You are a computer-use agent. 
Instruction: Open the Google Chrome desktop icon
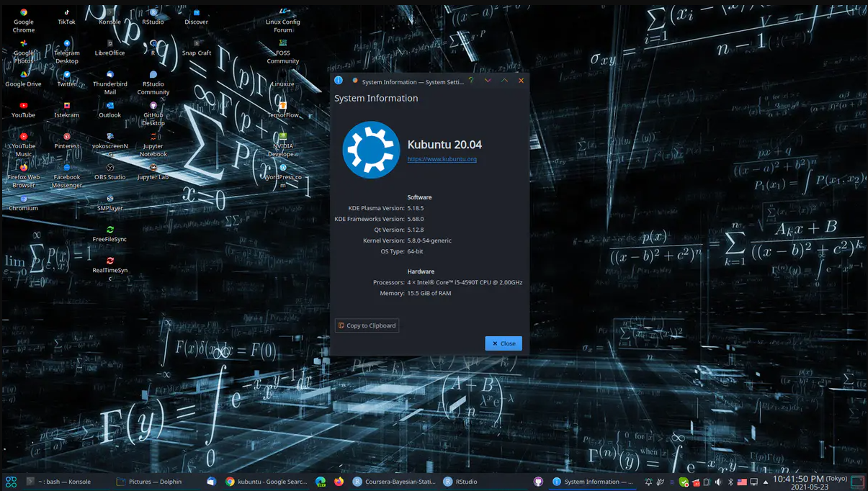tap(24, 21)
